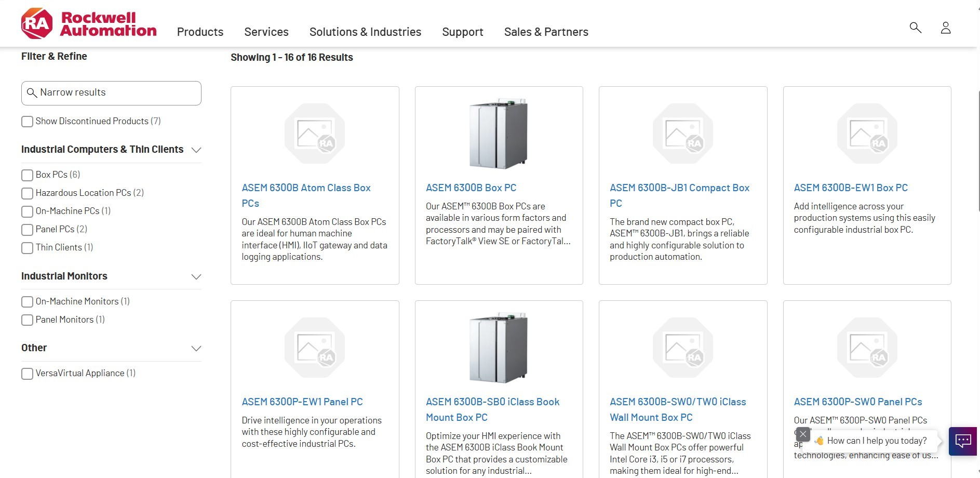Image resolution: width=980 pixels, height=478 pixels.
Task: Open the live chat widget icon
Action: click(963, 441)
